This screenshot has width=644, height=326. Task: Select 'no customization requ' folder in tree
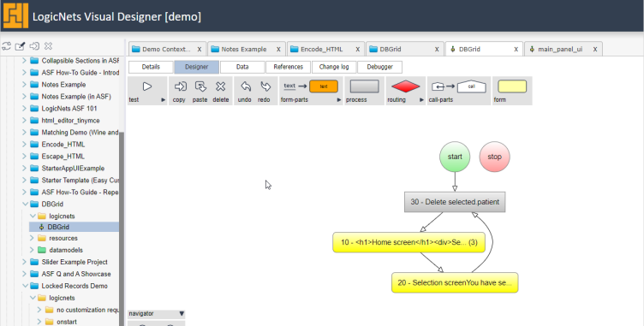[87, 310]
